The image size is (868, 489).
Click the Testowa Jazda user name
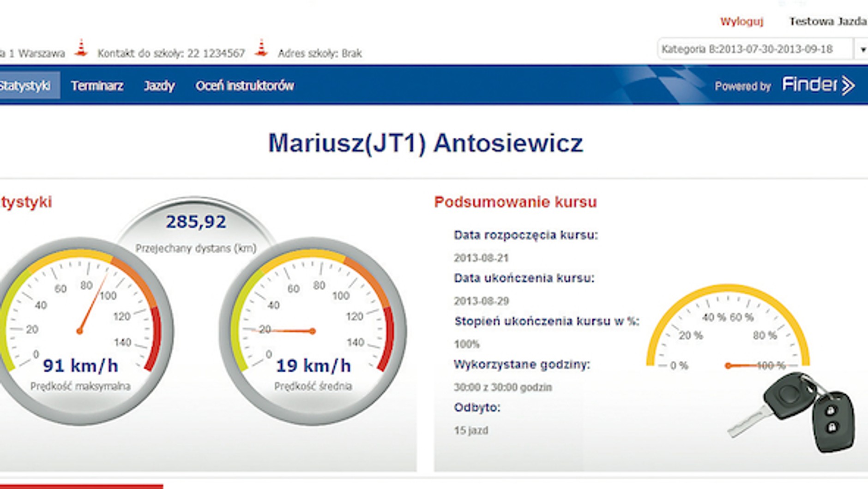[x=828, y=22]
